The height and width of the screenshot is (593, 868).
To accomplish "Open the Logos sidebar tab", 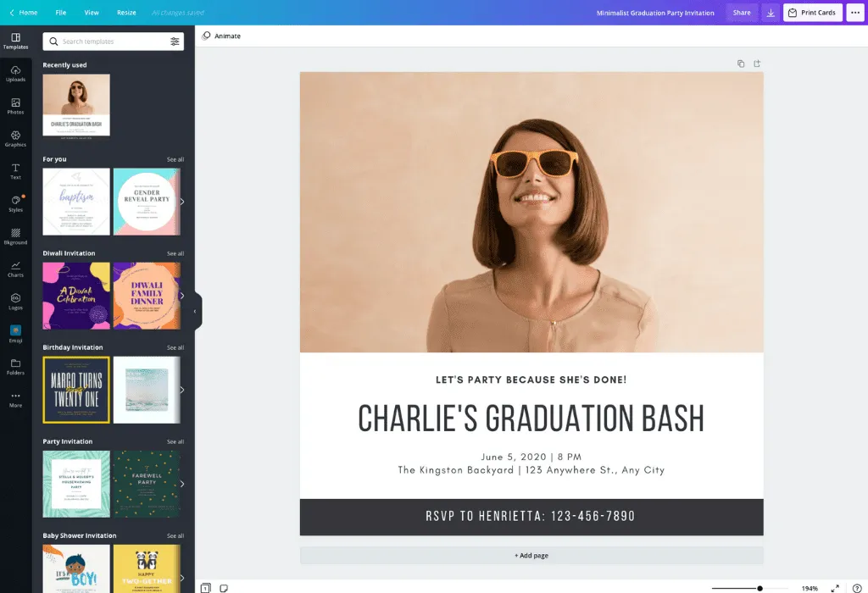I will pos(15,302).
